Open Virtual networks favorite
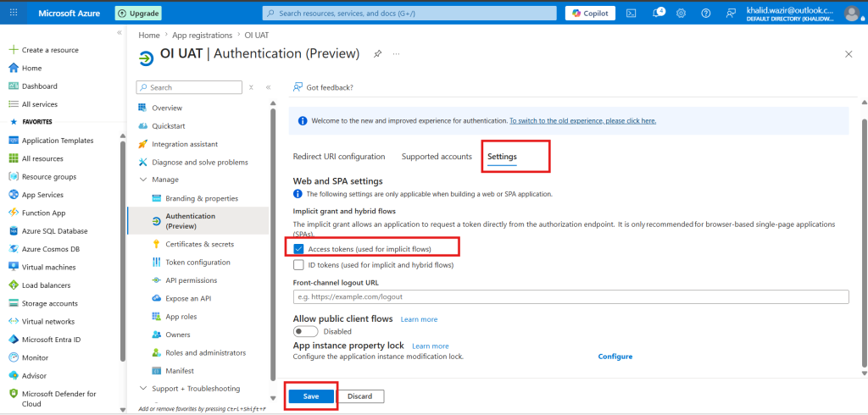Image resolution: width=868 pixels, height=415 pixels. click(x=48, y=322)
